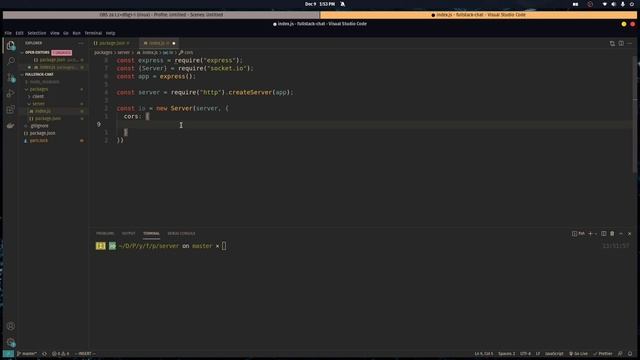The width and height of the screenshot is (640, 360).
Task: Change UTF-8 encoding in status bar
Action: [x=525, y=353]
